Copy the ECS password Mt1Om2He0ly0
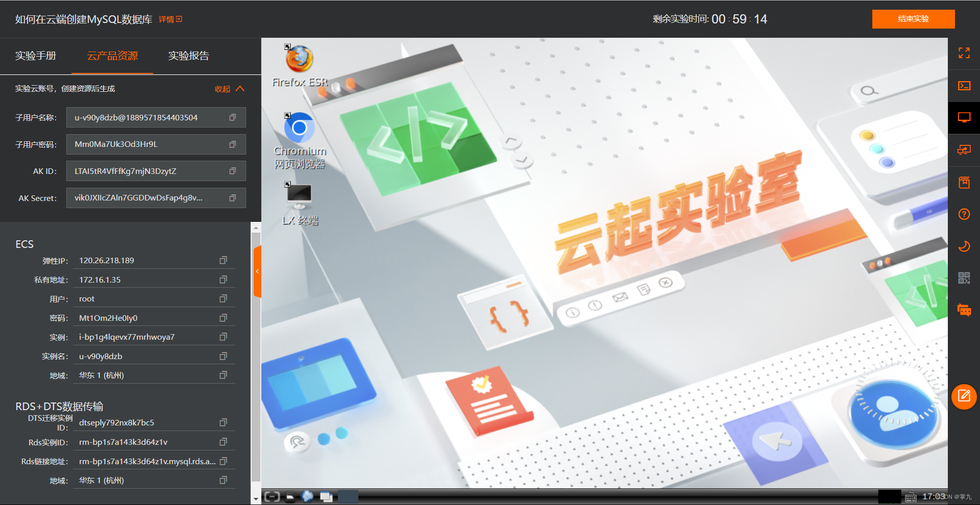Viewport: 980px width, 505px height. click(223, 318)
